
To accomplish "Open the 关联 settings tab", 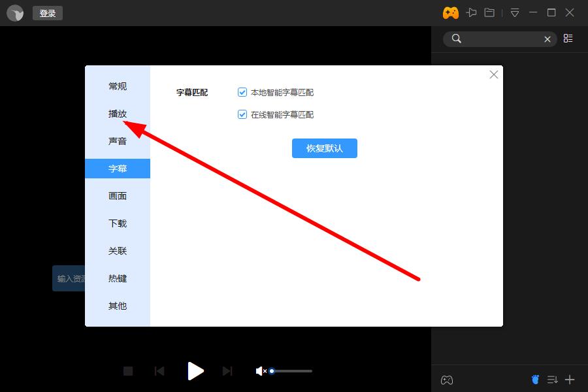I will click(118, 251).
